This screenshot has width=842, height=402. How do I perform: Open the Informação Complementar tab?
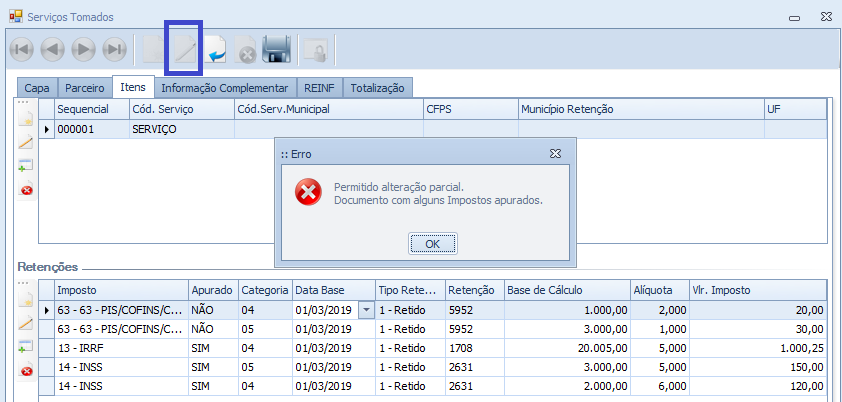coord(225,88)
